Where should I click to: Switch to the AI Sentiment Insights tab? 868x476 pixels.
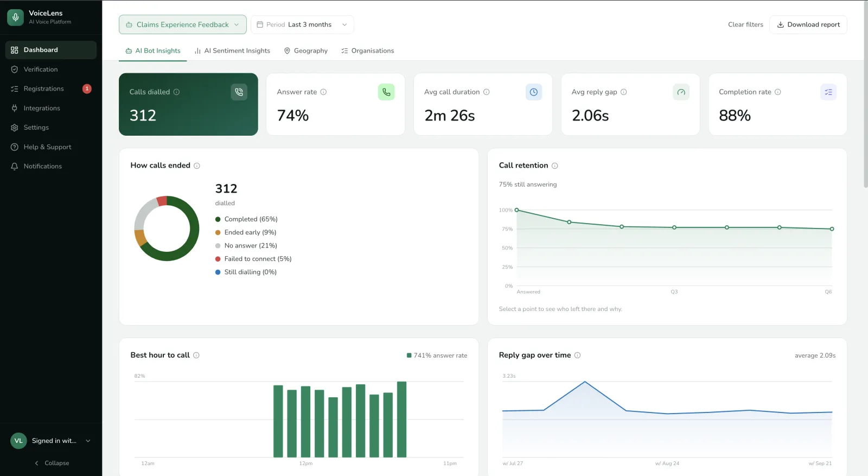(232, 50)
